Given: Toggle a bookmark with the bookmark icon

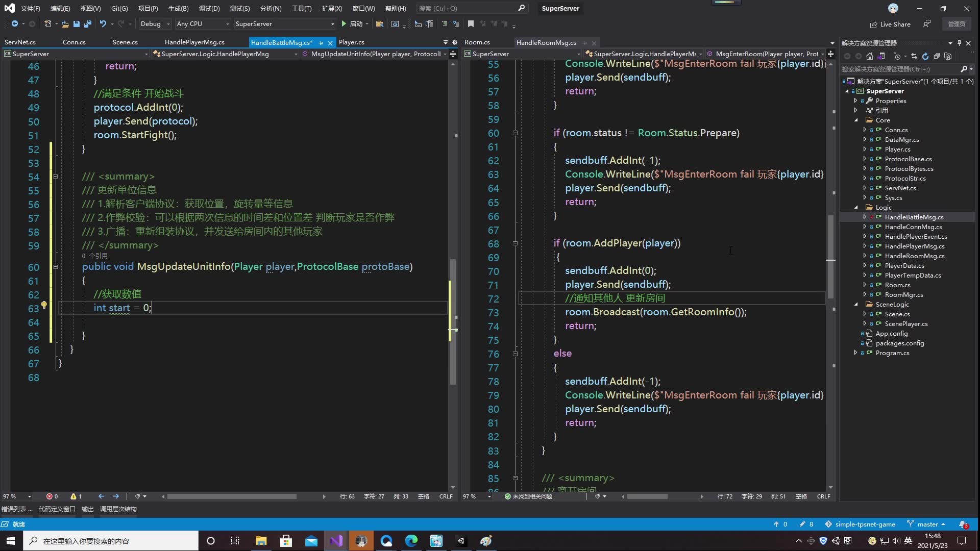Looking at the screenshot, I should pos(471,23).
